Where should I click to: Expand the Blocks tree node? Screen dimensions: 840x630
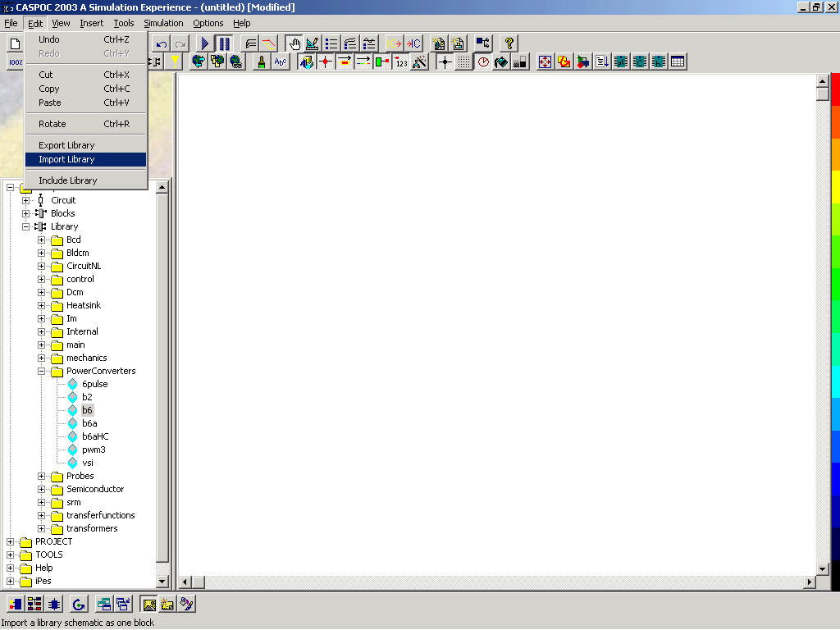25,213
